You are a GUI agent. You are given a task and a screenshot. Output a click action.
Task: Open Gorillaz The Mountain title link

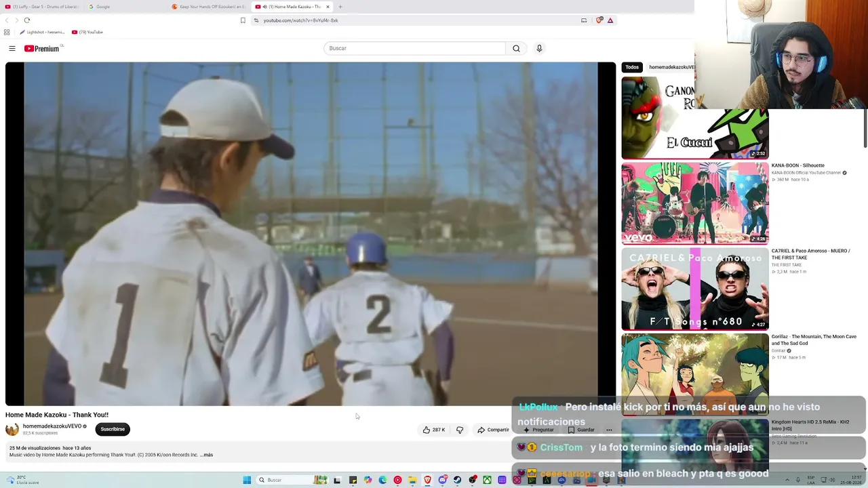pos(814,340)
